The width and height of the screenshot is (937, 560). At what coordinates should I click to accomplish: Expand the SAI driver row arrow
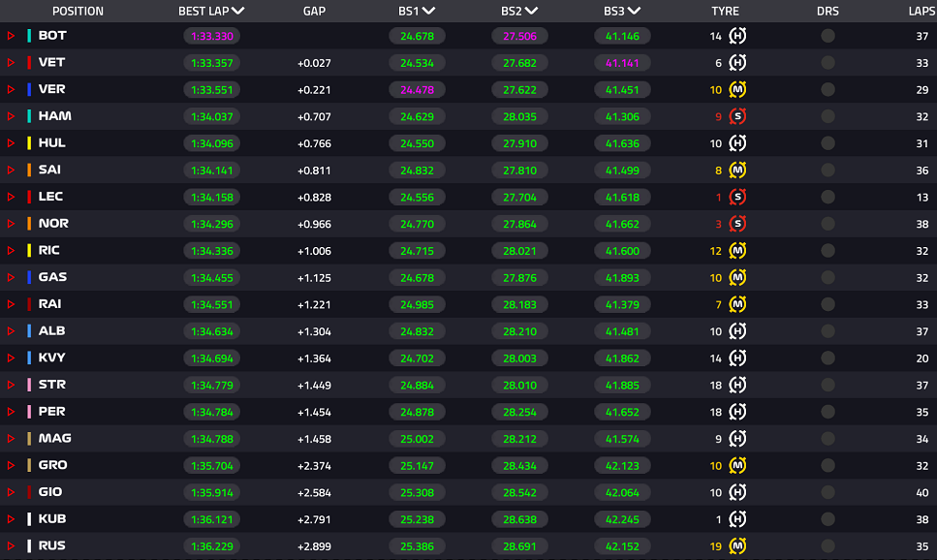(11, 170)
